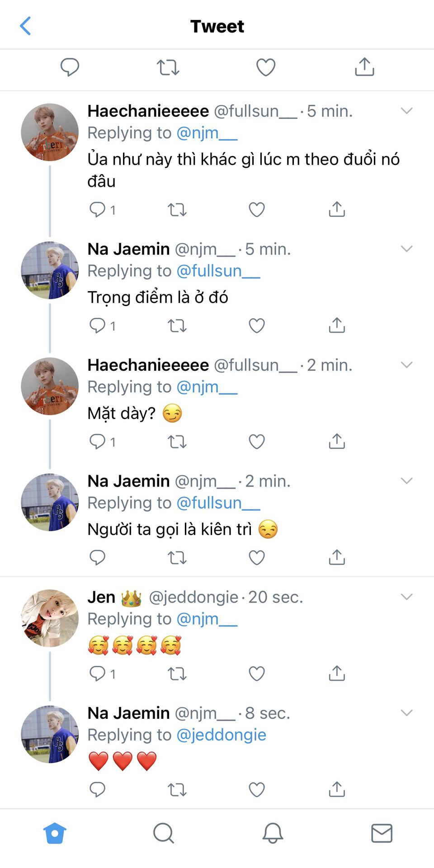Like the top main tweet with heart
The width and height of the screenshot is (434, 868).
(x=266, y=67)
